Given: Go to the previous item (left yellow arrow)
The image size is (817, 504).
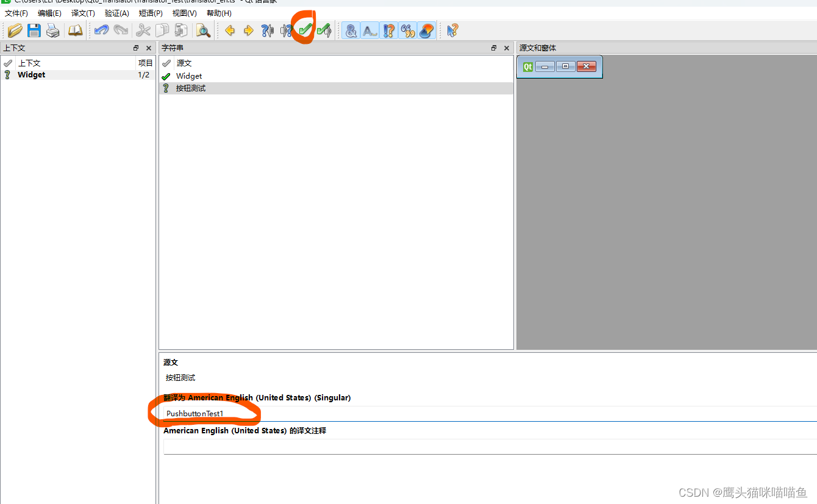Looking at the screenshot, I should 230,30.
